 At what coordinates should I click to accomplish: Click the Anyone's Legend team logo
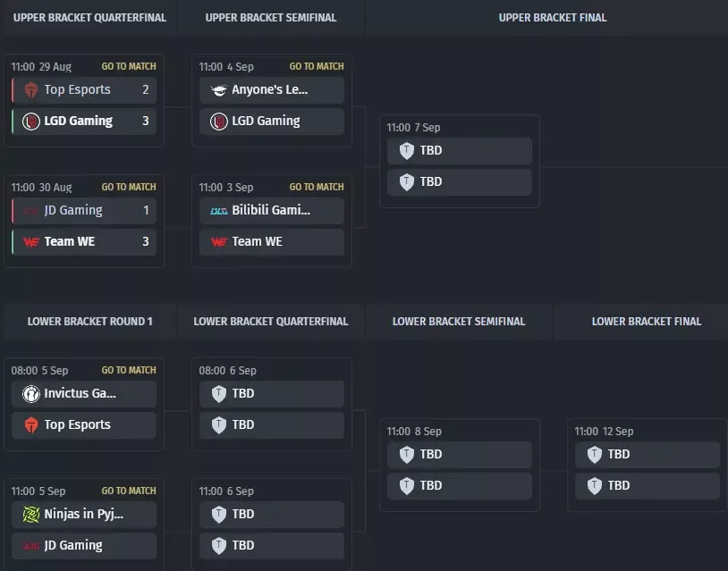pyautogui.click(x=219, y=90)
